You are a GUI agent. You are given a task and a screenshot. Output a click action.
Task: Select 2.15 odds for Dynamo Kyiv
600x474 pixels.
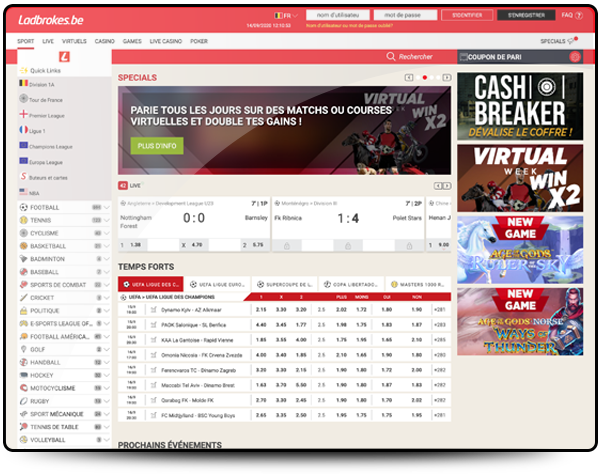[261, 309]
